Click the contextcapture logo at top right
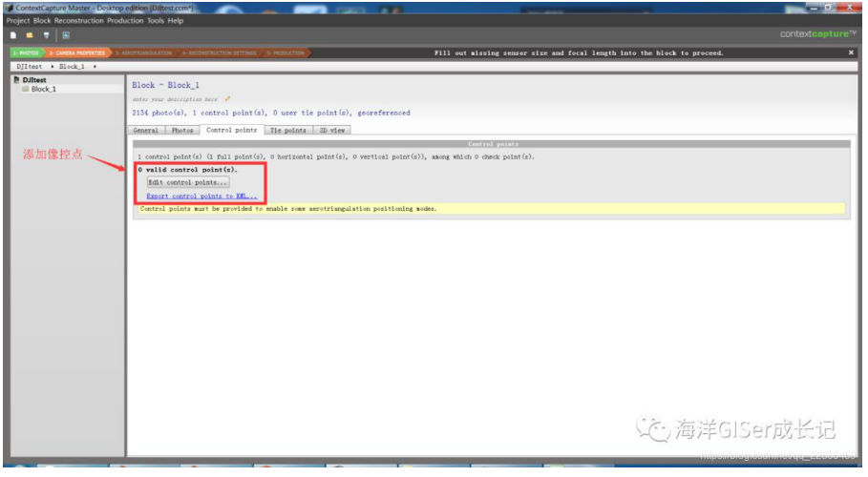The image size is (868, 477). tap(817, 33)
